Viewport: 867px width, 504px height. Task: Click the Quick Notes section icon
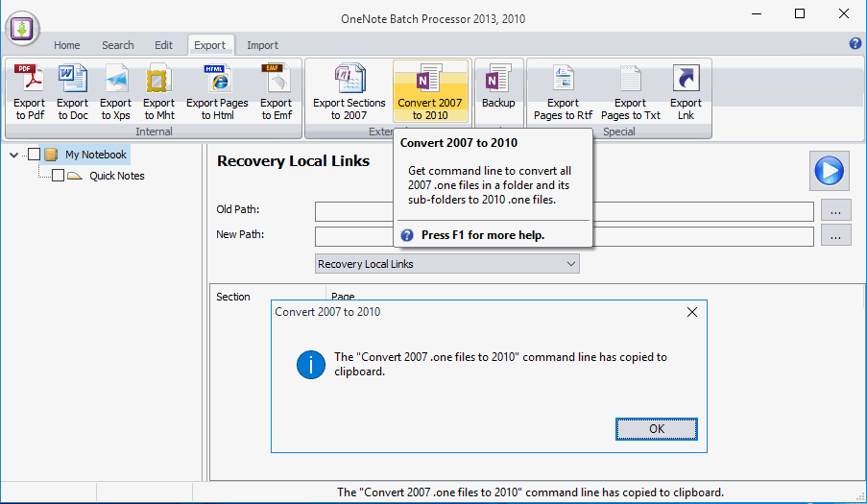(x=75, y=176)
